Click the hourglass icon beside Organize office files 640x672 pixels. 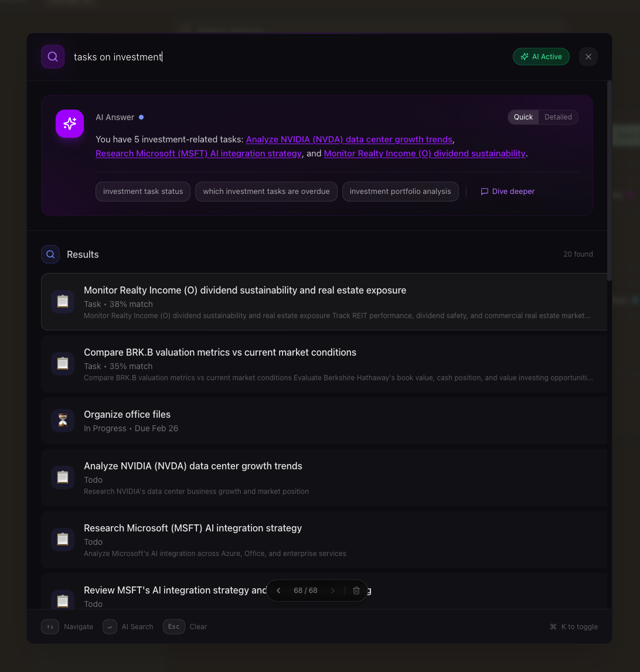(63, 421)
